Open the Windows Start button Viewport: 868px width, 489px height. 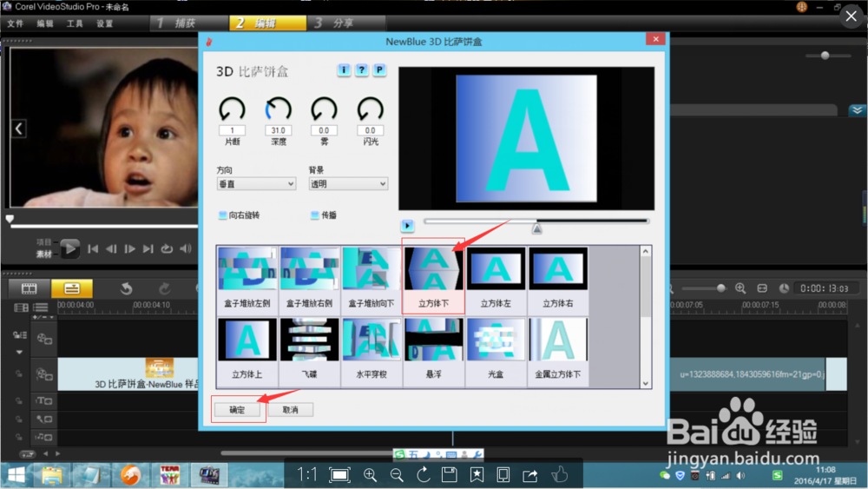click(16, 475)
